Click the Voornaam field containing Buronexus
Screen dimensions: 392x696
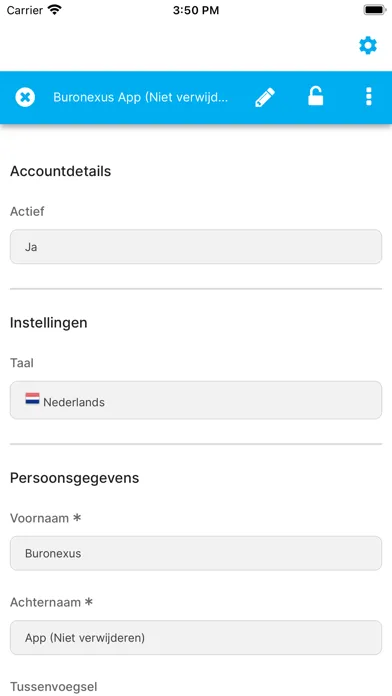pos(196,553)
